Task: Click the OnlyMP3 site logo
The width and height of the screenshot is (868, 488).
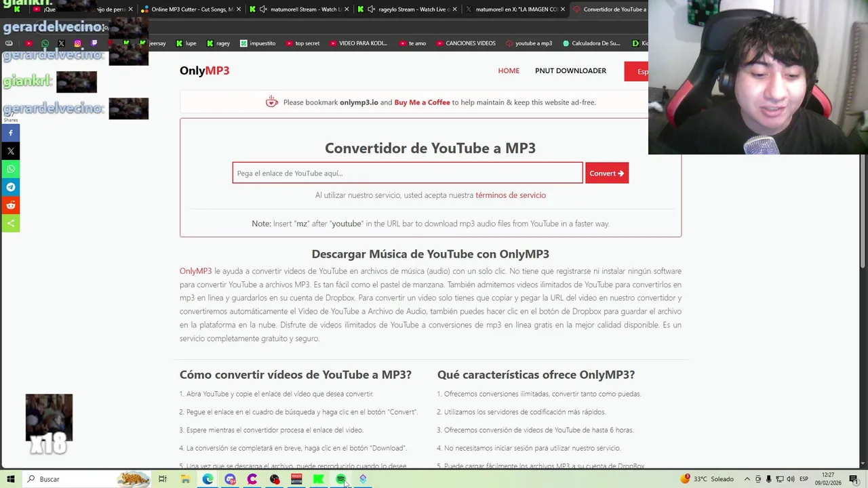Action: coord(204,70)
